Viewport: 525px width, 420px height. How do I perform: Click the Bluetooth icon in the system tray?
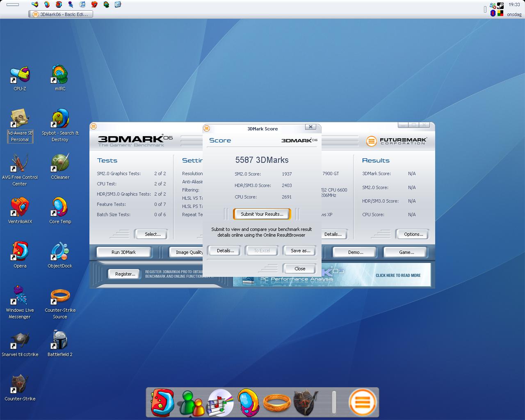coord(493,13)
